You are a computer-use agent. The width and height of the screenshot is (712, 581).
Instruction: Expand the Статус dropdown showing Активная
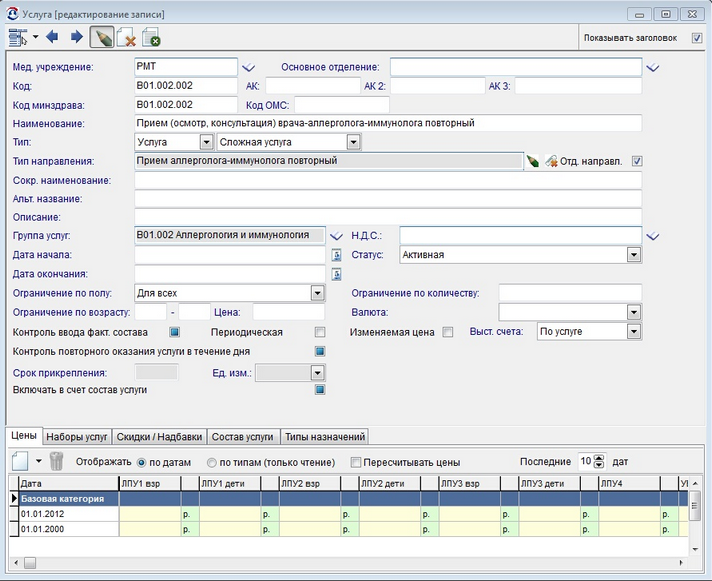coord(634,255)
